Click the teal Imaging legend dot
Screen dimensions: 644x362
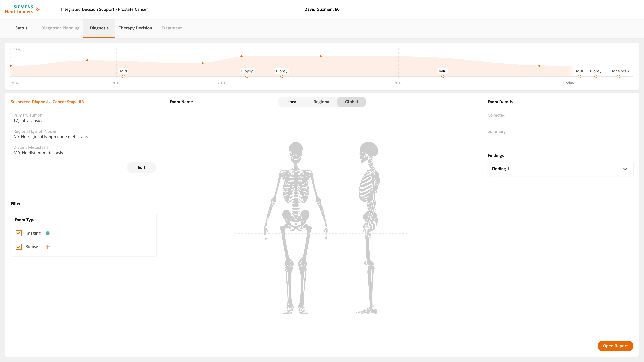[47, 233]
